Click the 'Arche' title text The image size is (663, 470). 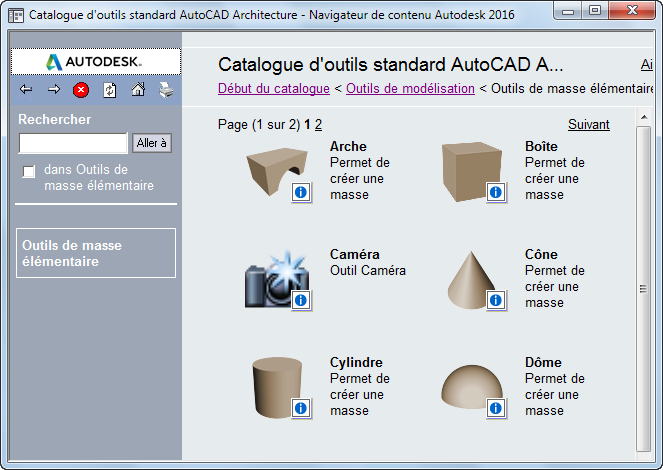348,147
